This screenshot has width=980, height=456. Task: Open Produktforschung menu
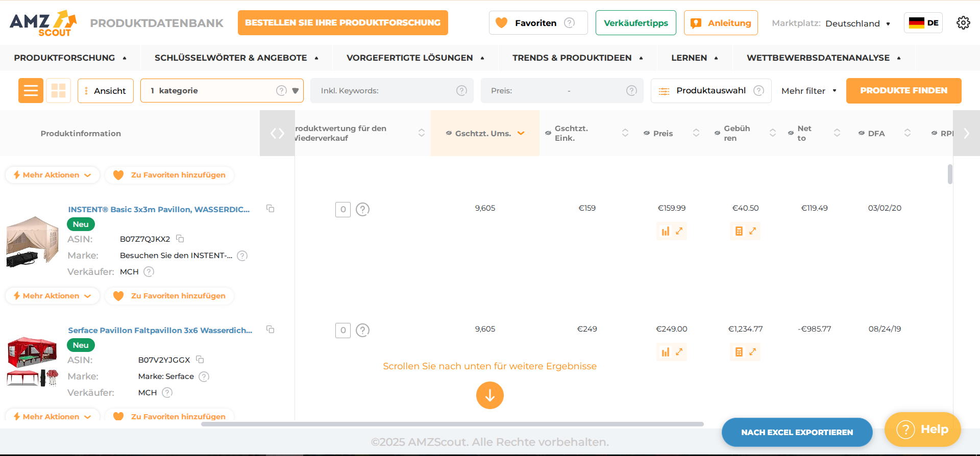70,58
